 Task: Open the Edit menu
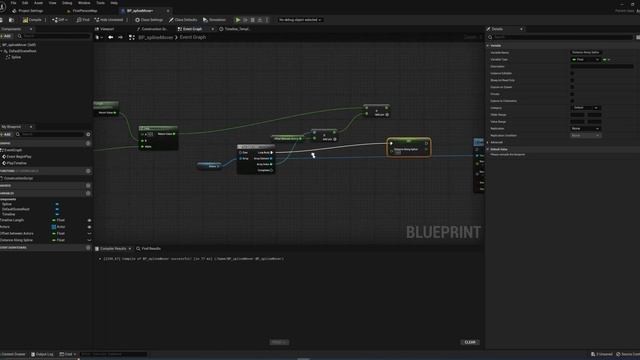pos(25,3)
